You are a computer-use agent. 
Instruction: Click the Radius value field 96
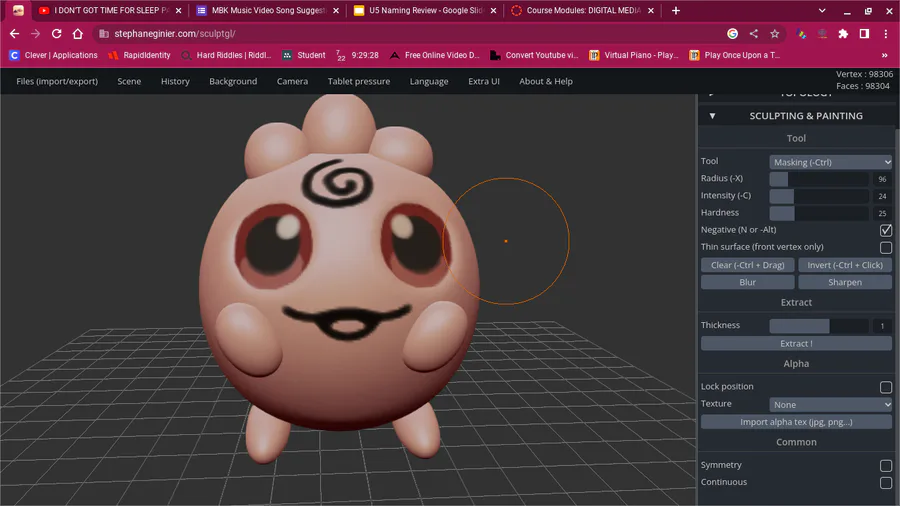click(882, 179)
